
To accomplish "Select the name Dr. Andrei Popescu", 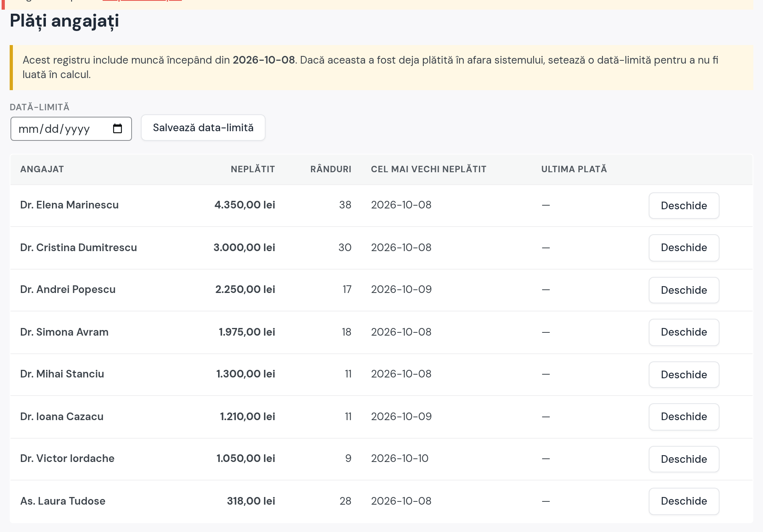I will coord(68,289).
